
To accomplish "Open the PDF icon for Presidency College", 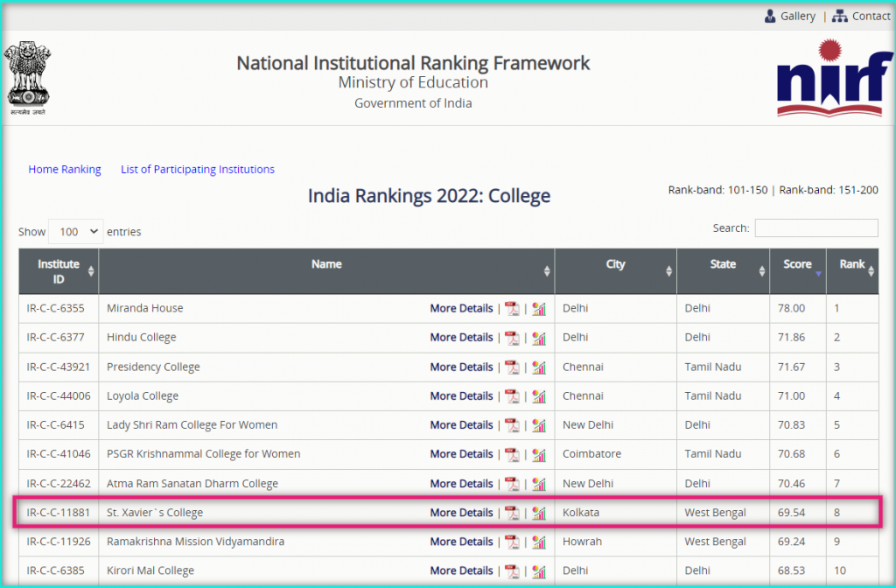I will [512, 367].
